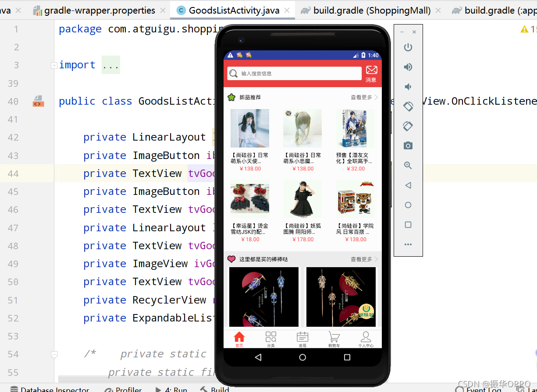Click the green star icon beside 新品推荐
The width and height of the screenshot is (537, 392).
(x=231, y=97)
